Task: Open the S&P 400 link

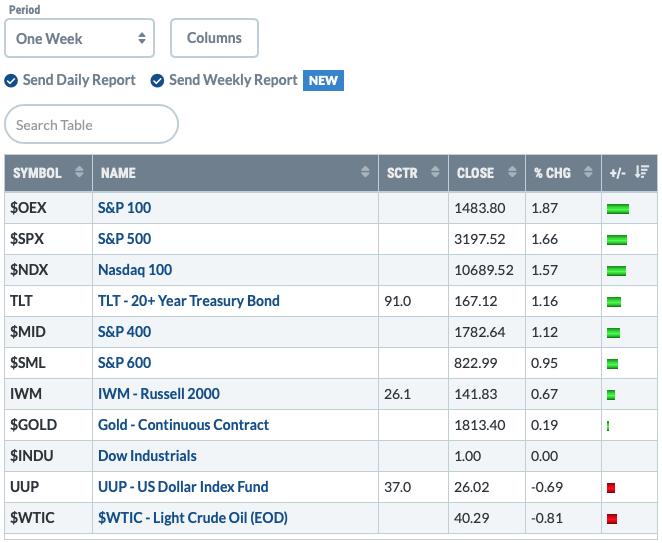Action: (125, 332)
